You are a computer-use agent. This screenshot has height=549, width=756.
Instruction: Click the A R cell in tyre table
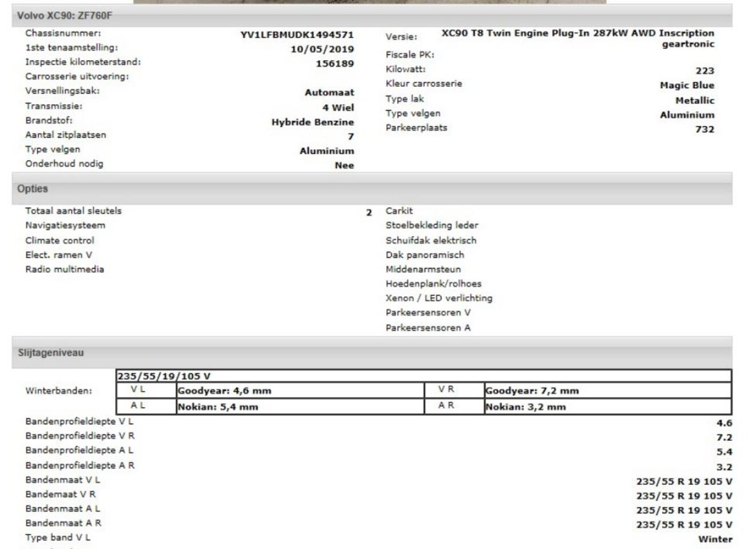(x=453, y=407)
